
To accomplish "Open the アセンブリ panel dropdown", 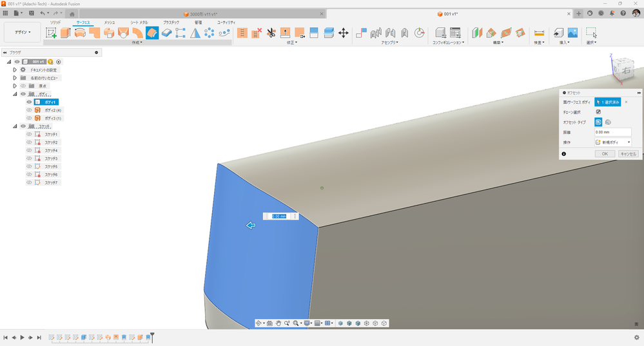I will coord(389,43).
